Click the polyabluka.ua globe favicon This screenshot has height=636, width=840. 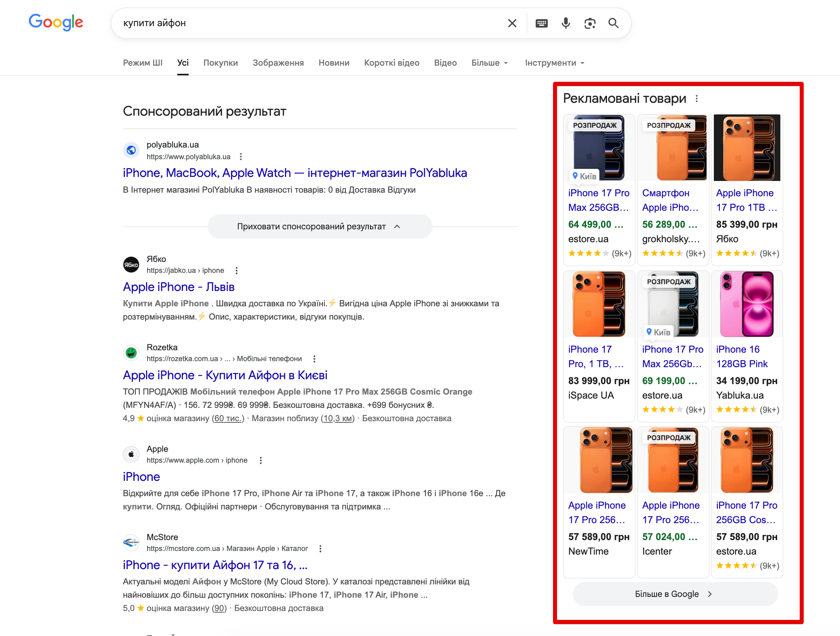pos(131,150)
